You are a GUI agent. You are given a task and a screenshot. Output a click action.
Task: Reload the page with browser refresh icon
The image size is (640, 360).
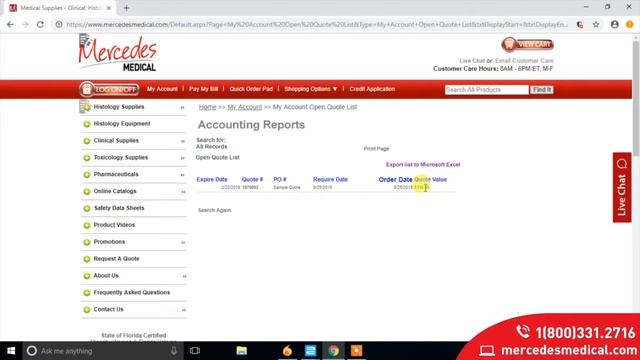pyautogui.click(x=40, y=24)
